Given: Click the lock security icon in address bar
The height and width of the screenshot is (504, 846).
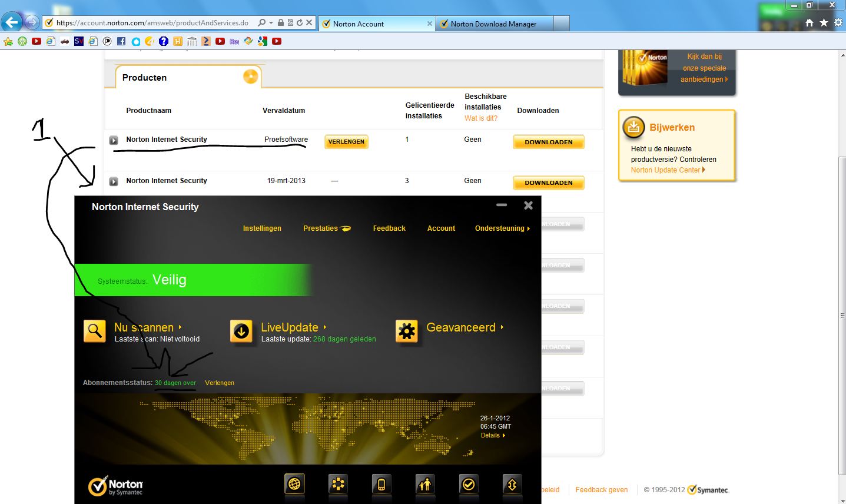Looking at the screenshot, I should point(281,23).
